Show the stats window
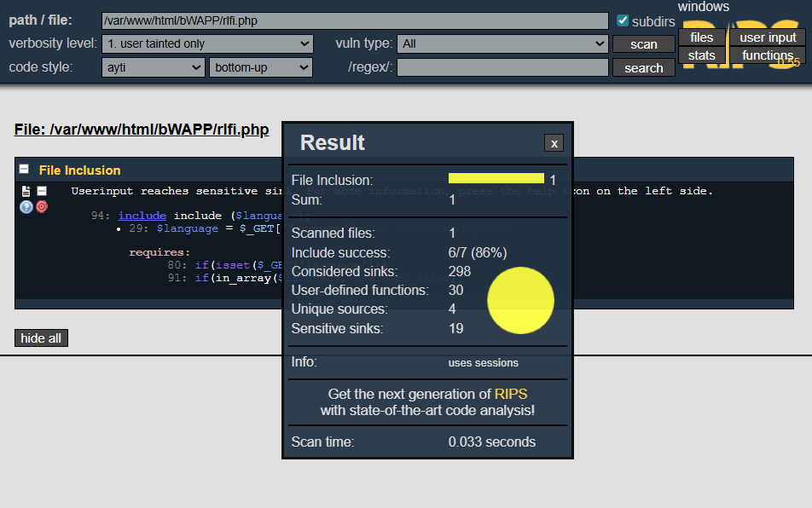 (x=701, y=55)
